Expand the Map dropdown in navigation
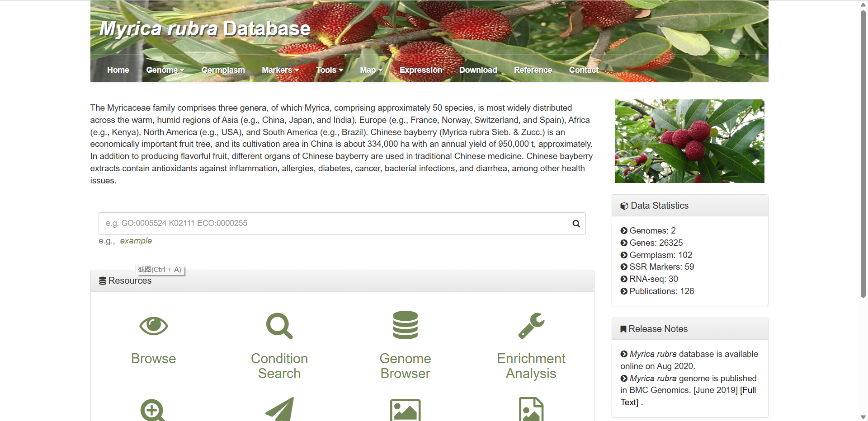The height and width of the screenshot is (421, 868). click(x=371, y=70)
